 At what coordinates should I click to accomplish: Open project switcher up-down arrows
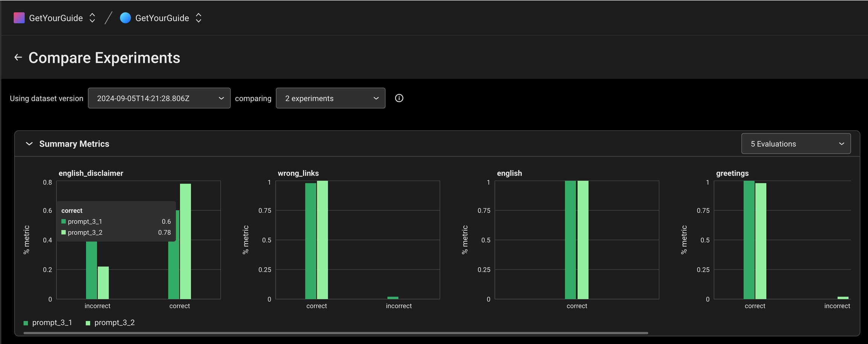tap(199, 18)
